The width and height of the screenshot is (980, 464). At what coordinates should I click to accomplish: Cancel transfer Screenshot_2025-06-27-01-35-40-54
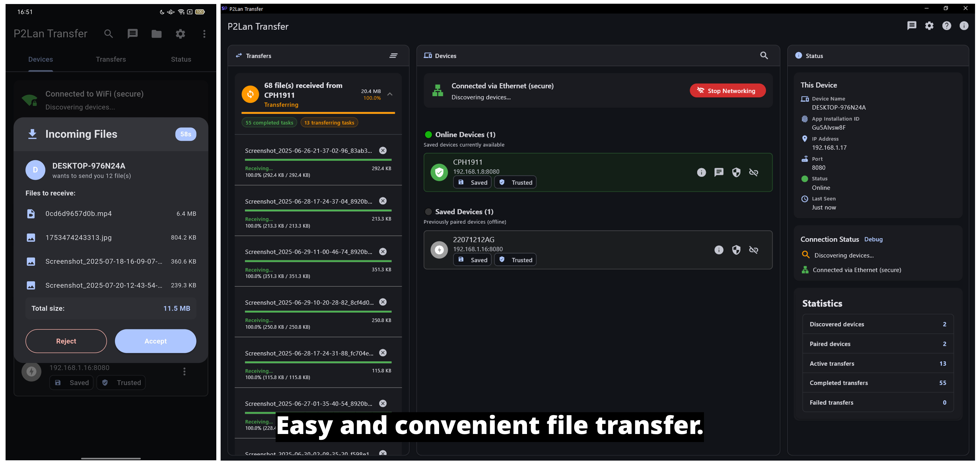click(x=383, y=404)
